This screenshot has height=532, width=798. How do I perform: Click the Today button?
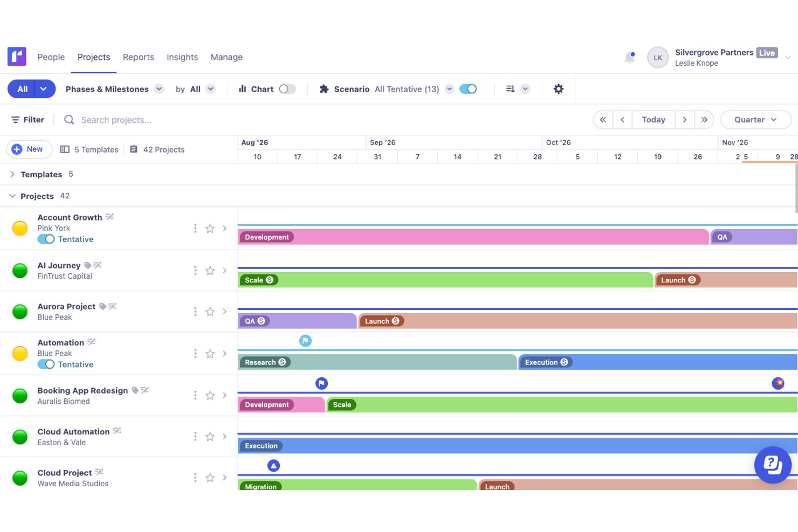pos(653,120)
